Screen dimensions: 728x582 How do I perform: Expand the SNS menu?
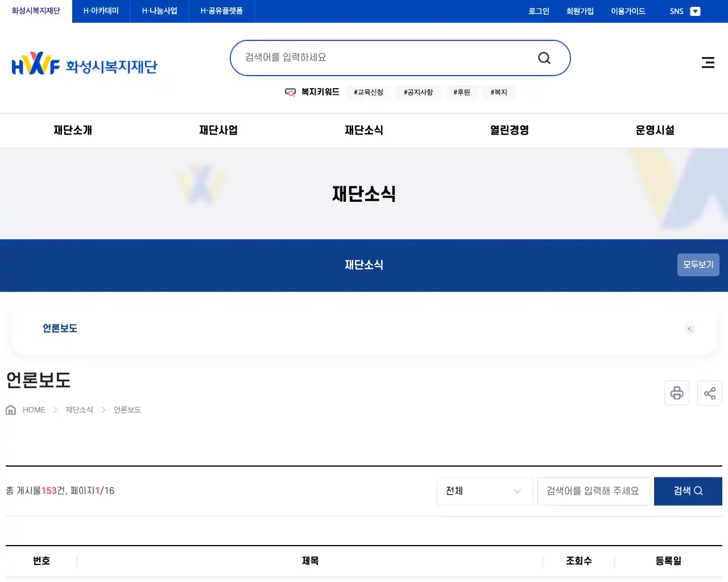coord(677,11)
